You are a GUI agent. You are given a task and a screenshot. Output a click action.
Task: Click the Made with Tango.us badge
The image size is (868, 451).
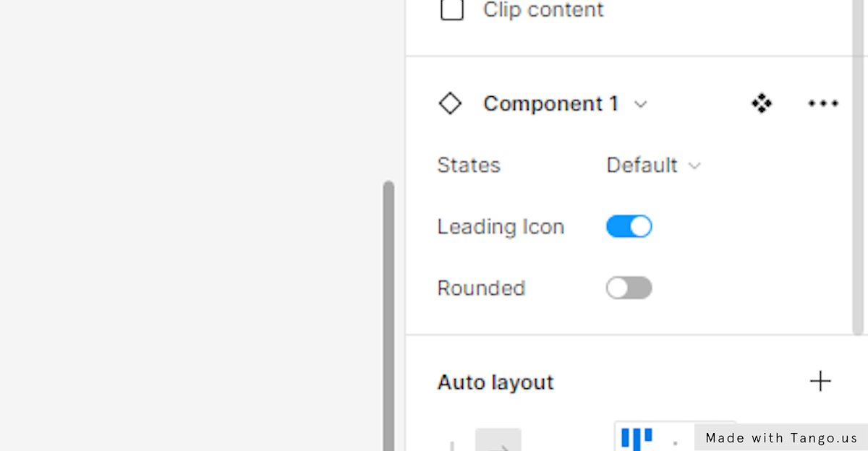click(781, 437)
